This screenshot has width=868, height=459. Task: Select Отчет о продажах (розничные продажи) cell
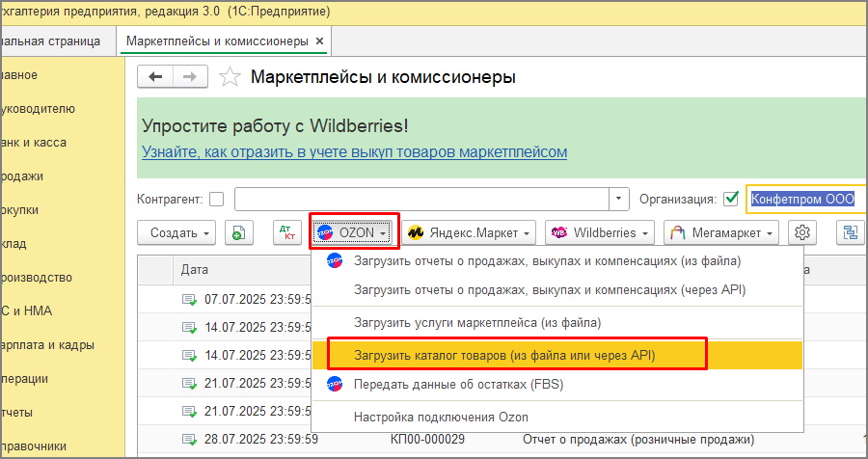[x=638, y=440]
